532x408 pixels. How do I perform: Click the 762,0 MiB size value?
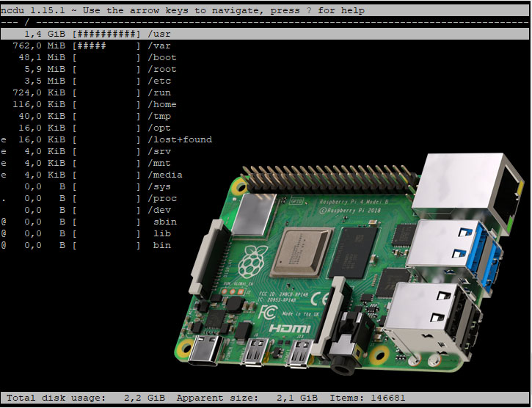pyautogui.click(x=39, y=45)
